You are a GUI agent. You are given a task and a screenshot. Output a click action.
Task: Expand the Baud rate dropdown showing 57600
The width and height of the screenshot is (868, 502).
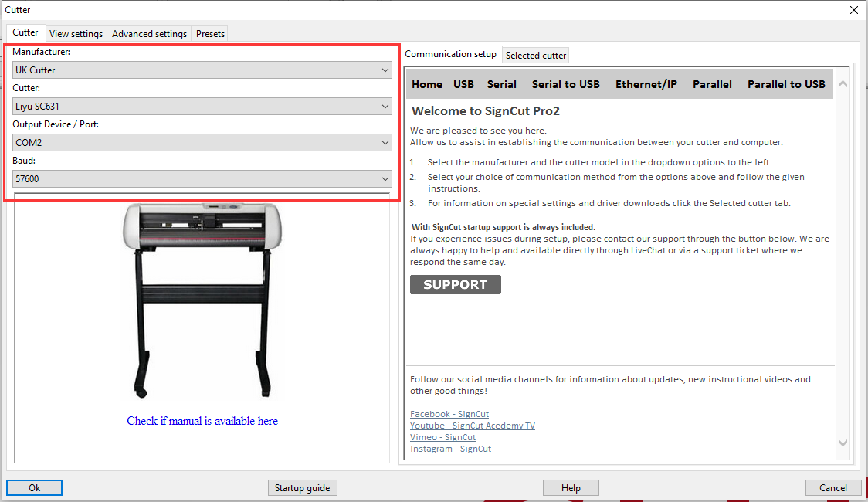click(202, 178)
